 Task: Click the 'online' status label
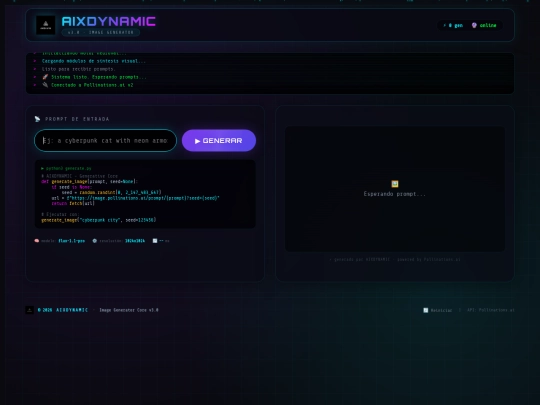coord(488,25)
